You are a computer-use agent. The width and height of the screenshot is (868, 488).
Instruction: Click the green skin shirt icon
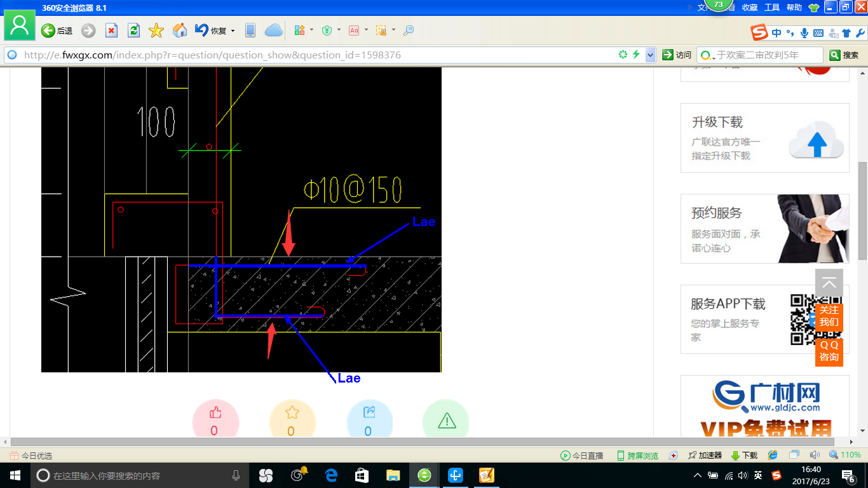pyautogui.click(x=814, y=8)
